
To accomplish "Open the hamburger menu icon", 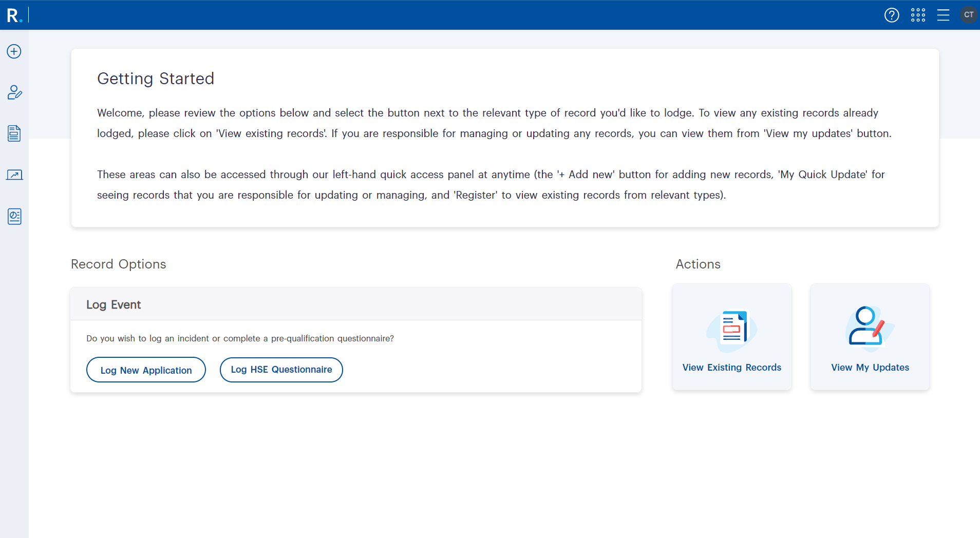I will tap(943, 15).
